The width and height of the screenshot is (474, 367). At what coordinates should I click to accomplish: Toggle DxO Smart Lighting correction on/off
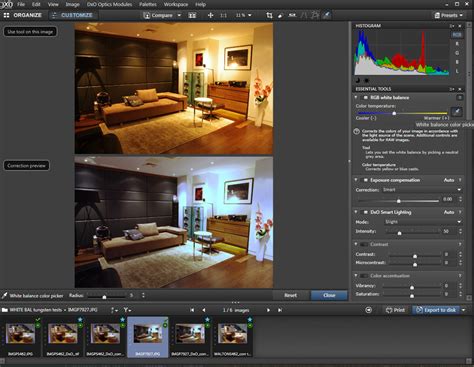click(365, 212)
